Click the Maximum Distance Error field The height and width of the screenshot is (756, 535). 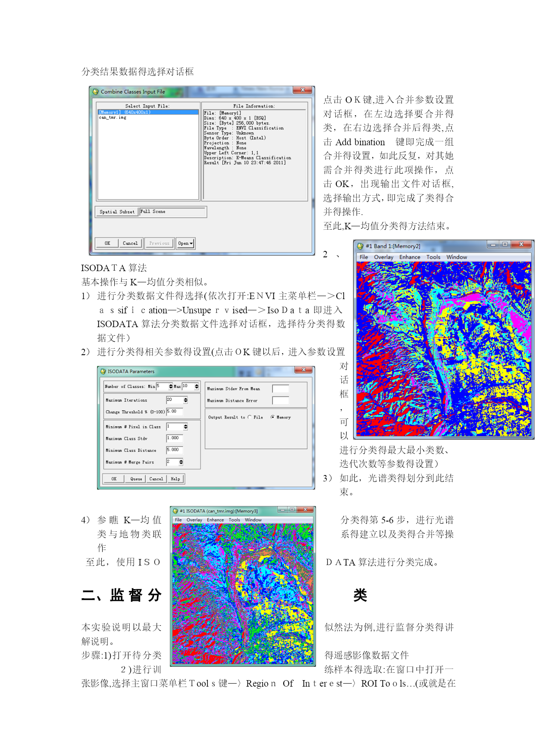(281, 400)
